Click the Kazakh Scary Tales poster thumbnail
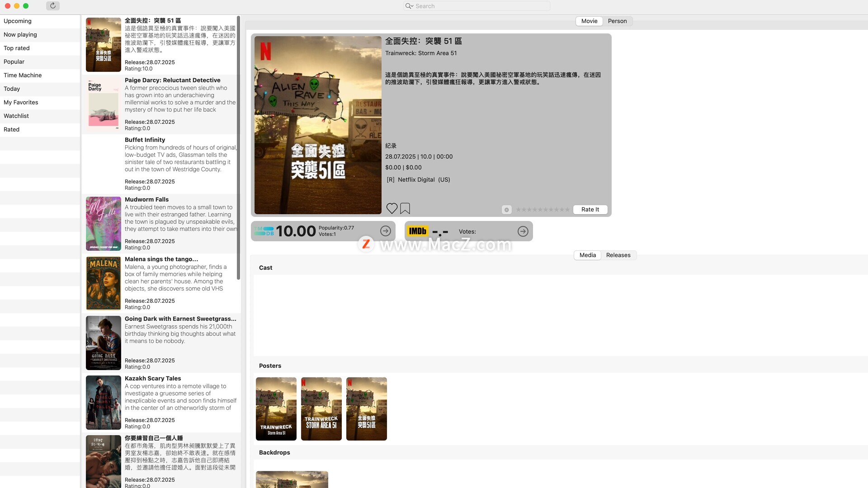The image size is (868, 488). tap(104, 403)
